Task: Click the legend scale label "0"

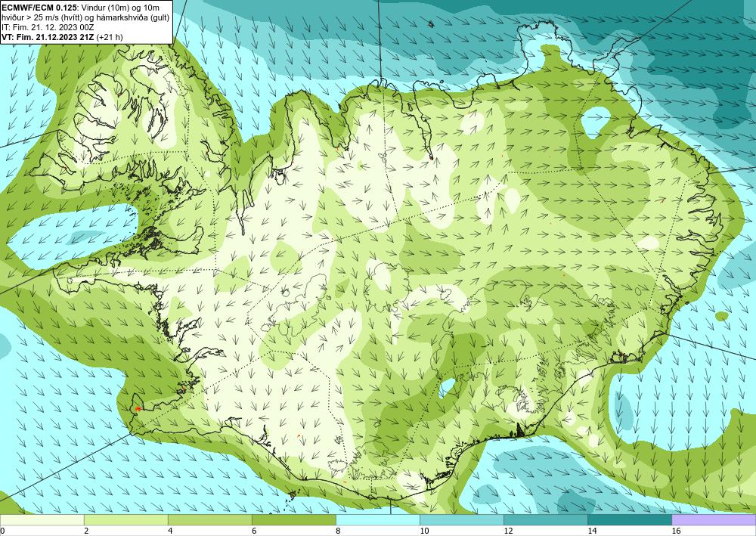Action: coord(2,531)
